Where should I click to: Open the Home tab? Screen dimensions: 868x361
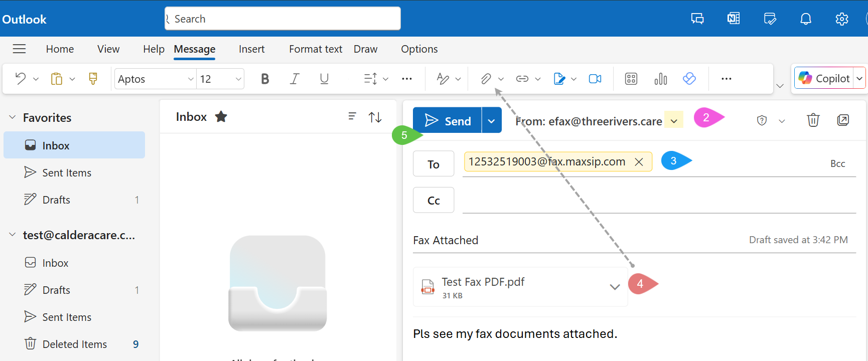click(60, 49)
